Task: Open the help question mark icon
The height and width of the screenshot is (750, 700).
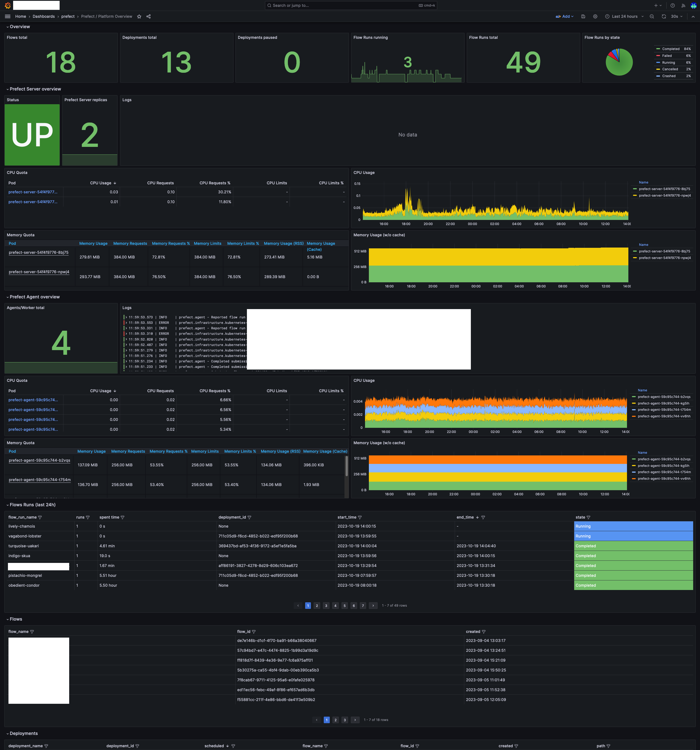Action: [x=672, y=6]
